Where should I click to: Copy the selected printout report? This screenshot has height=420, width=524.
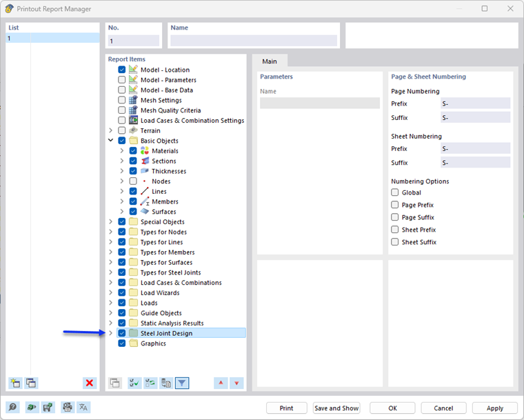coord(32,383)
